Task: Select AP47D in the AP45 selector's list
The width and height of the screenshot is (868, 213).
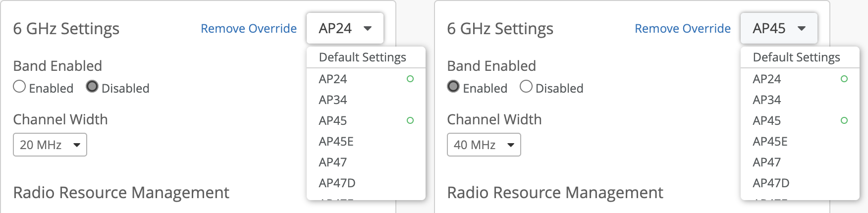Action: [x=771, y=183]
